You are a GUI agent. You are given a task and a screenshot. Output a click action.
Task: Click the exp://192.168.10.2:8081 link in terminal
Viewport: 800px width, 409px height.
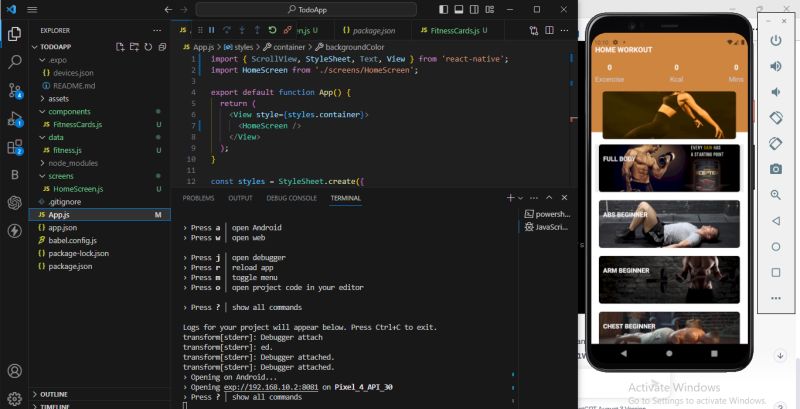pos(270,387)
